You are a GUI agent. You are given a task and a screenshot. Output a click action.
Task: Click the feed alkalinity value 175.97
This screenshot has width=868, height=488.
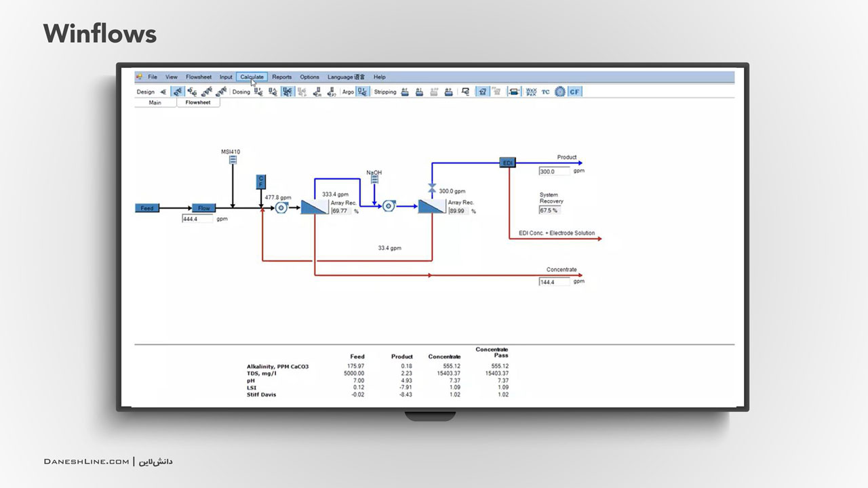point(355,366)
